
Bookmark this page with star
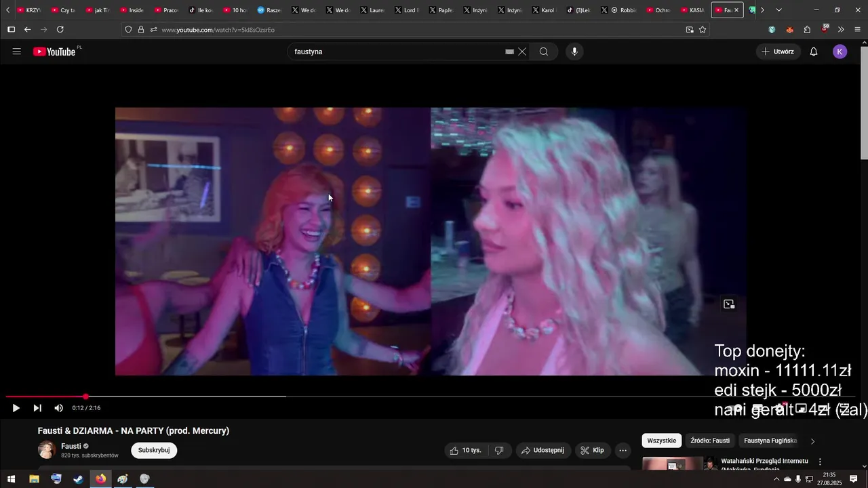(703, 29)
